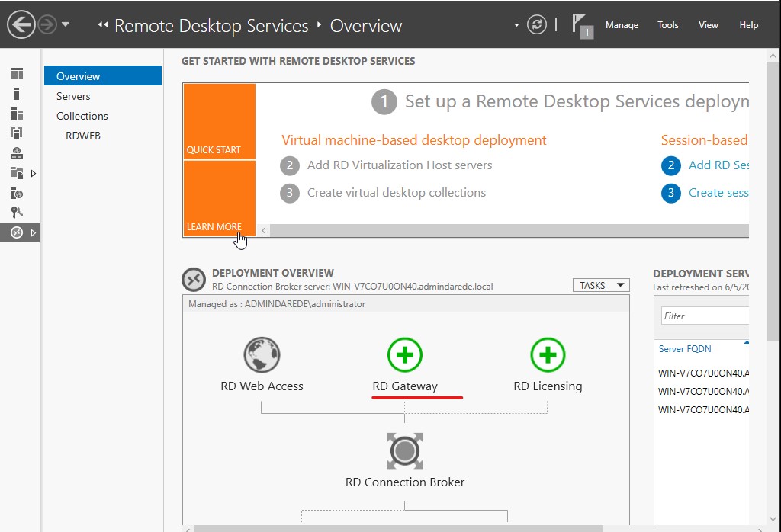
Task: Click the RD Connection Broker label
Action: (x=405, y=482)
